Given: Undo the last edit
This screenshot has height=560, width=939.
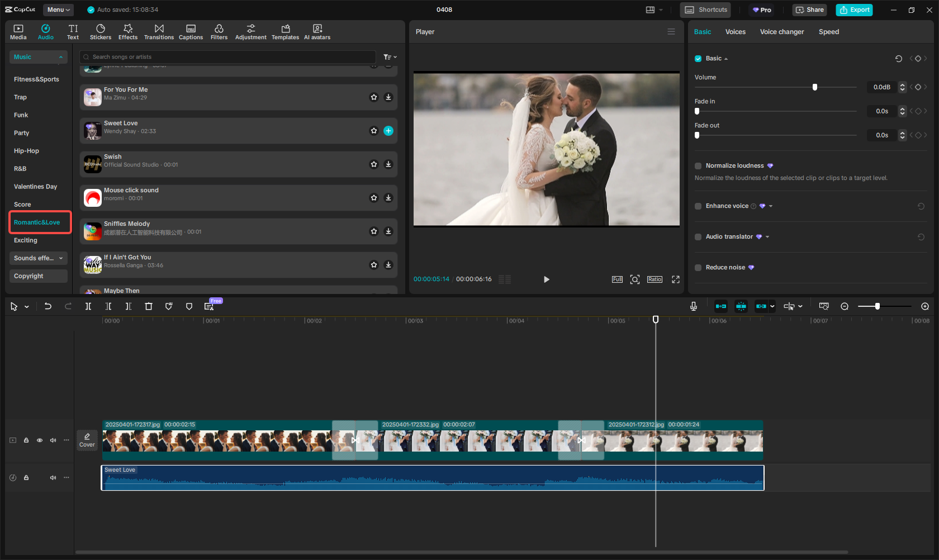Looking at the screenshot, I should pos(48,306).
